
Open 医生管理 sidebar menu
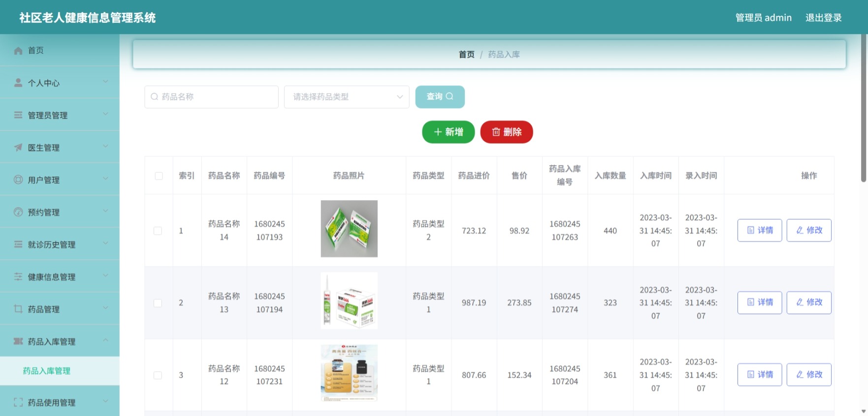(x=60, y=147)
